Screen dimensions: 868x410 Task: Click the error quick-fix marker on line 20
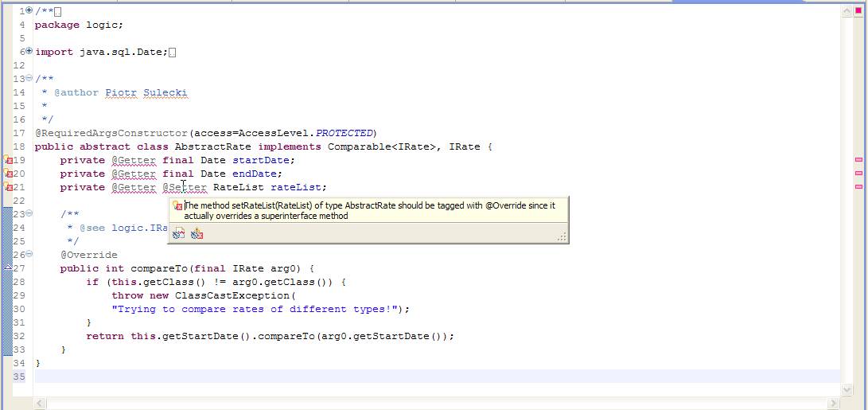[x=7, y=174]
